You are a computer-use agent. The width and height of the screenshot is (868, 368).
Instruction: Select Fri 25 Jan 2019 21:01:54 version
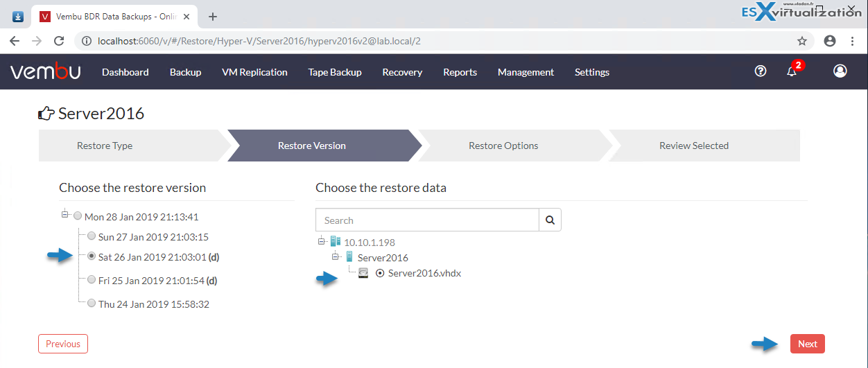(92, 280)
